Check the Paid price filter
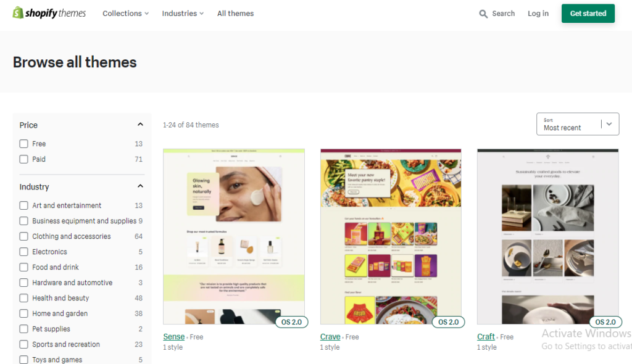The width and height of the screenshot is (632, 364). click(24, 159)
